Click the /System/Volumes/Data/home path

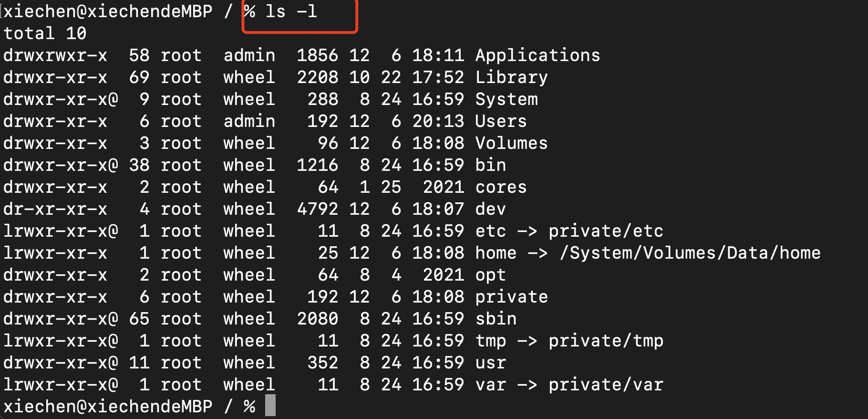[x=690, y=253]
